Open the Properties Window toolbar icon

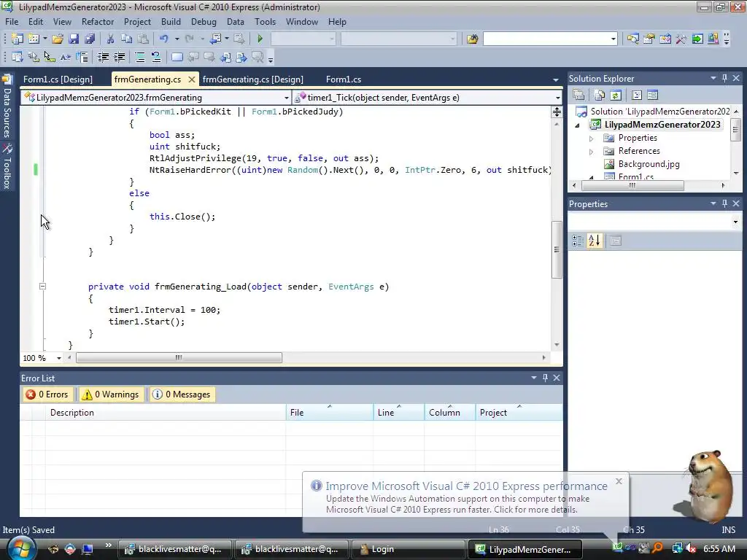tap(649, 39)
